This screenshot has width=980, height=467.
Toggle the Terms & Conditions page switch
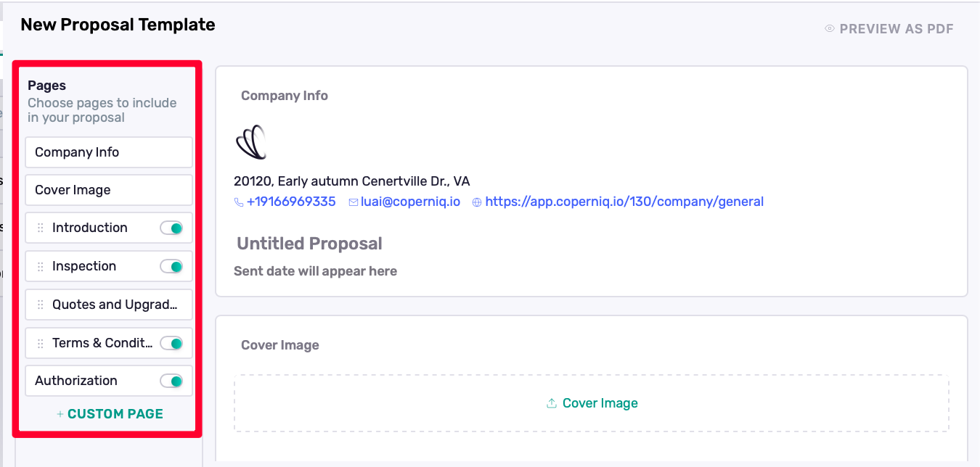tap(171, 344)
